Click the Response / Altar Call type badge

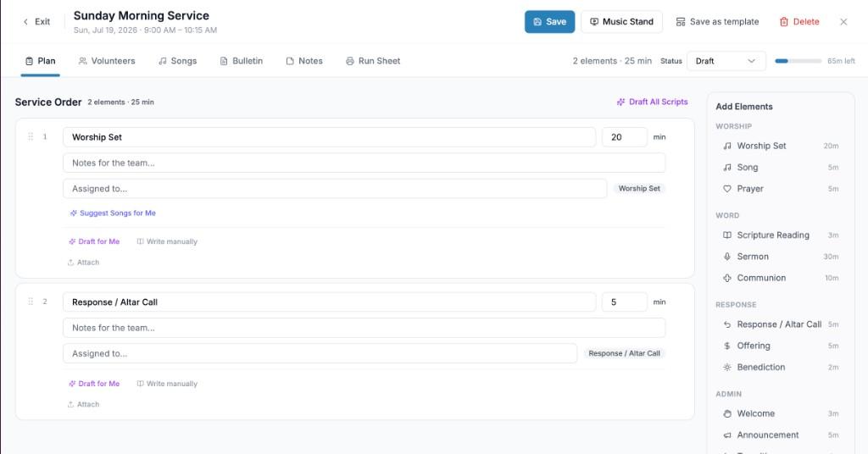pyautogui.click(x=625, y=353)
